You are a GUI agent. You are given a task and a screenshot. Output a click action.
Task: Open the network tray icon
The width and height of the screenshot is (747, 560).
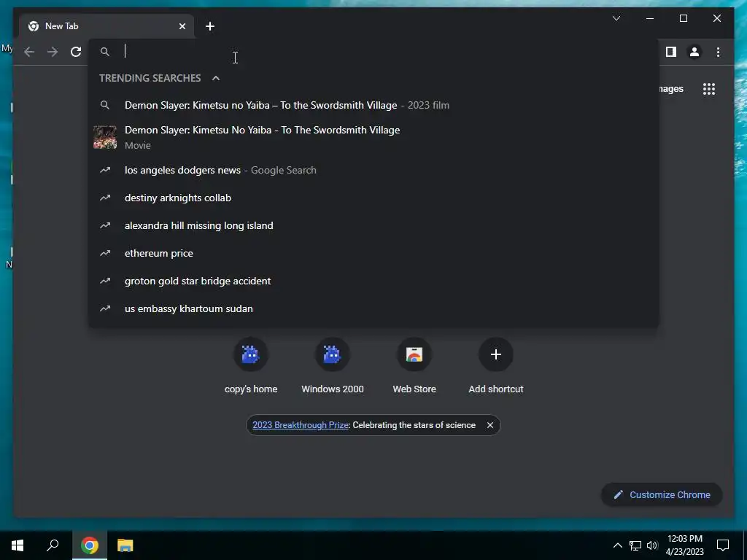click(x=635, y=545)
